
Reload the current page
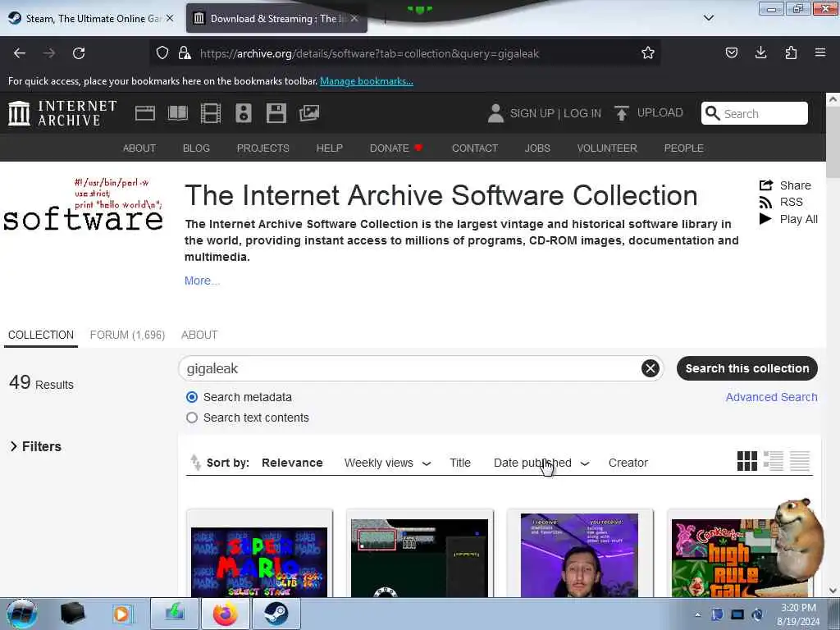[x=79, y=53]
